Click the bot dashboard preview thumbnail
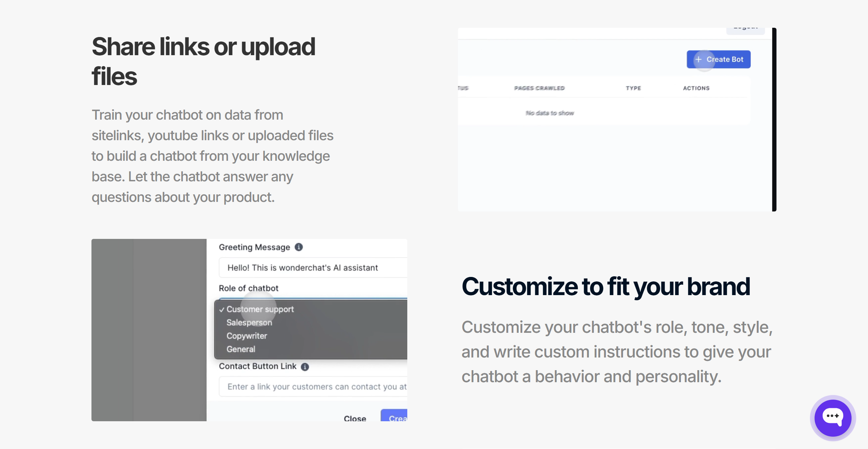Image resolution: width=868 pixels, height=449 pixels. pyautogui.click(x=617, y=120)
